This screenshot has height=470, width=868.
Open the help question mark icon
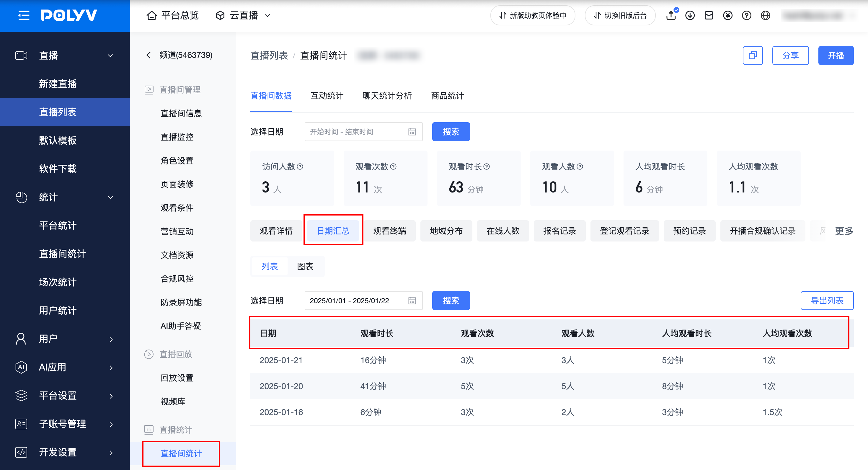pyautogui.click(x=747, y=15)
